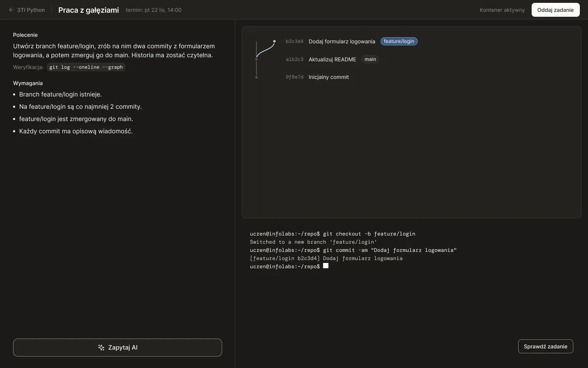Select the Dodaj formularz logowania commit message
The image size is (588, 368).
[x=342, y=41]
